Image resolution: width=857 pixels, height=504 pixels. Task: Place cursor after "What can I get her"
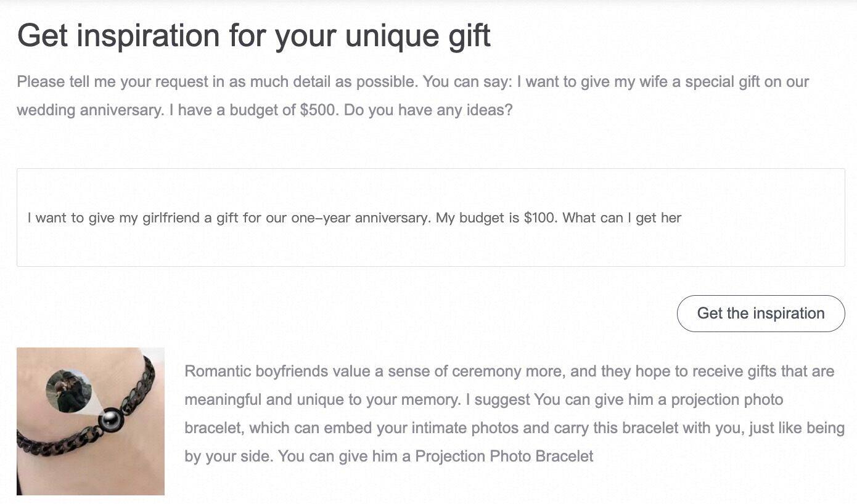coord(682,217)
